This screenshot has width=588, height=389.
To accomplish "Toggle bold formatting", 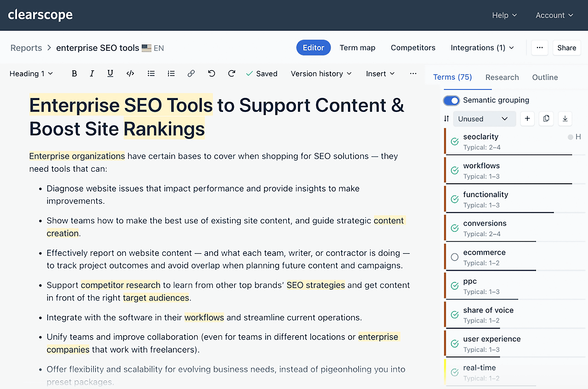I will tap(74, 73).
